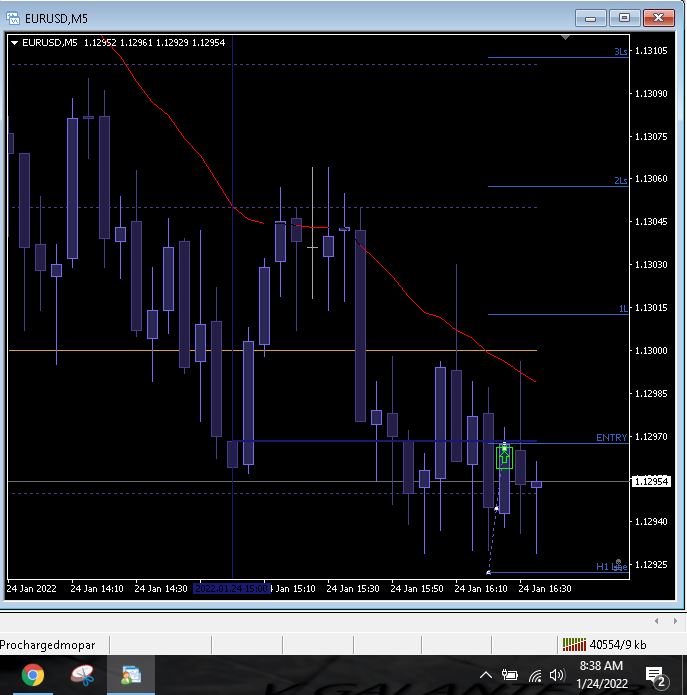687x695 pixels.
Task: Click the EURUSD,M5 chart window icon
Action: click(13, 18)
